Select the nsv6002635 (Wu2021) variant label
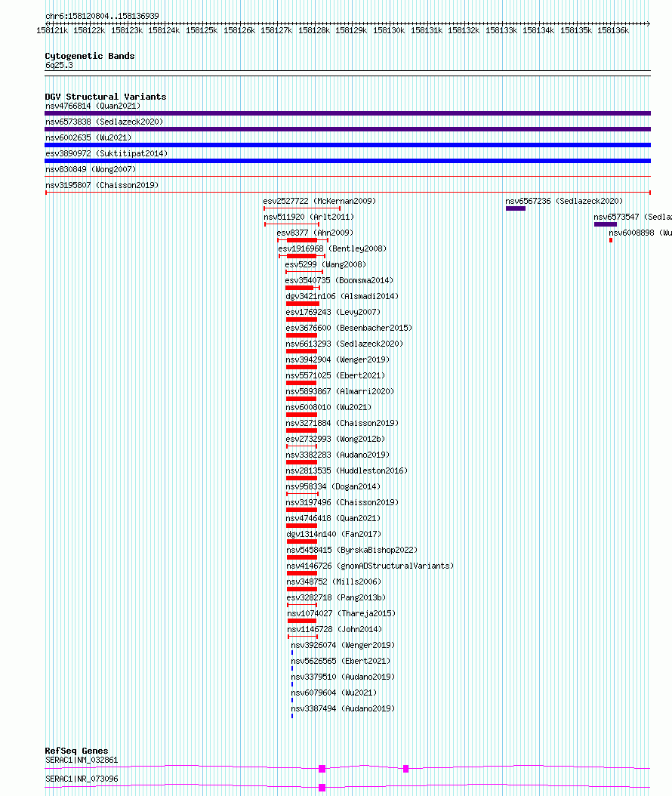672x796 pixels. [x=88, y=137]
